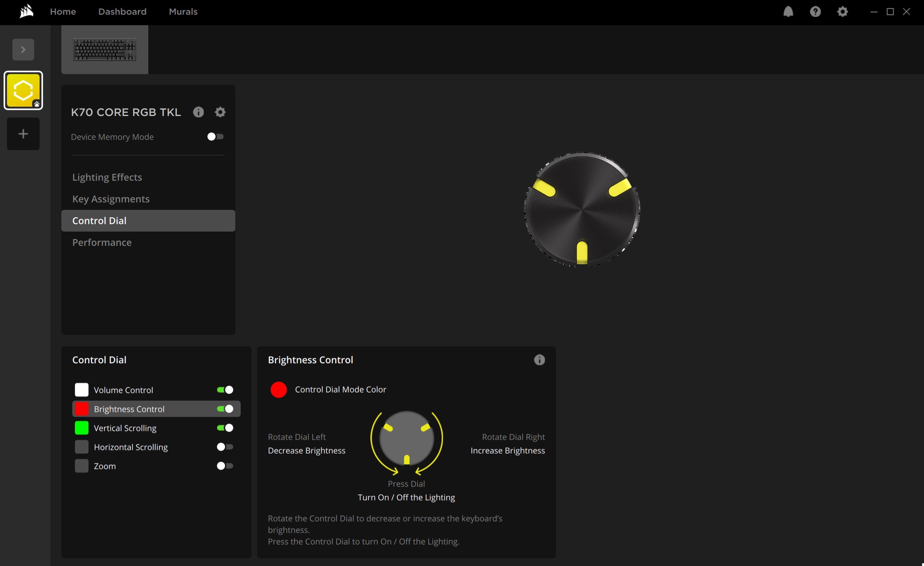
Task: Click green Vertical Scrolling color swatch
Action: pyautogui.click(x=82, y=428)
